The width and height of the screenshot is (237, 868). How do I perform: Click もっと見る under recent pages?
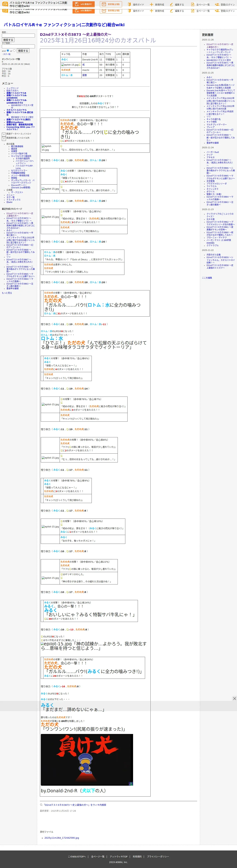(7, 293)
